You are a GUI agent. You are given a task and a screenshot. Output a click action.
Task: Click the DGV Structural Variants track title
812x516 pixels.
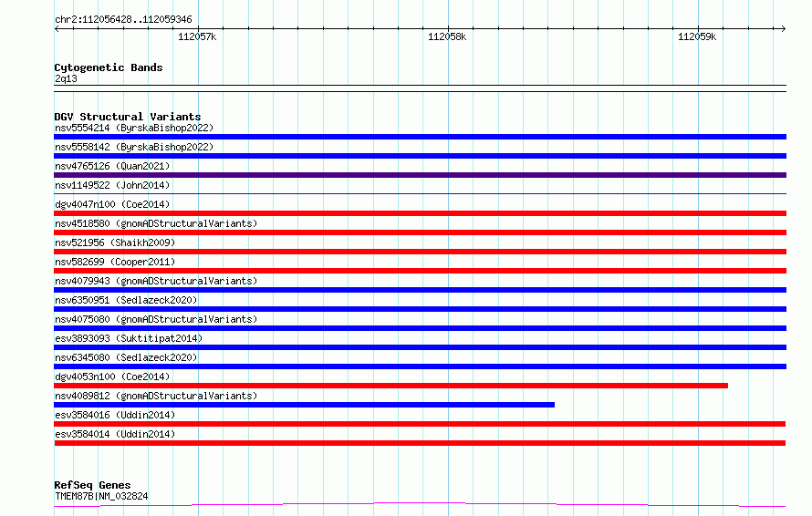(x=128, y=117)
